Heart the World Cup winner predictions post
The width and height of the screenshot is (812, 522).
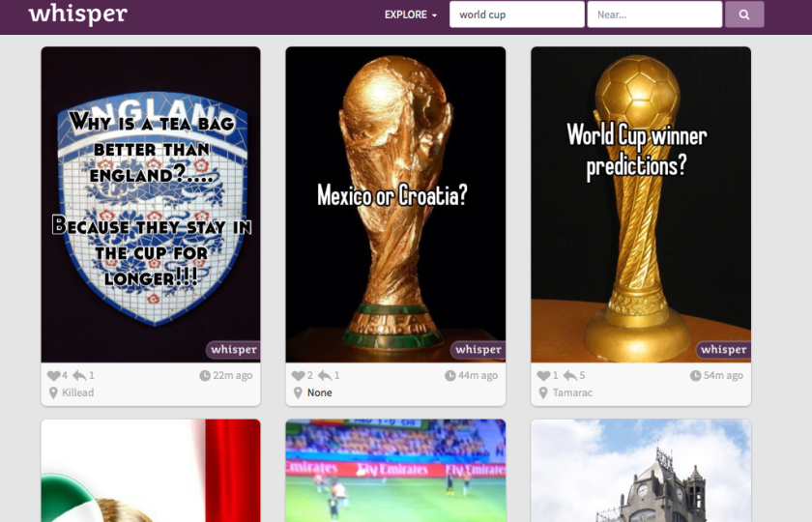(543, 375)
